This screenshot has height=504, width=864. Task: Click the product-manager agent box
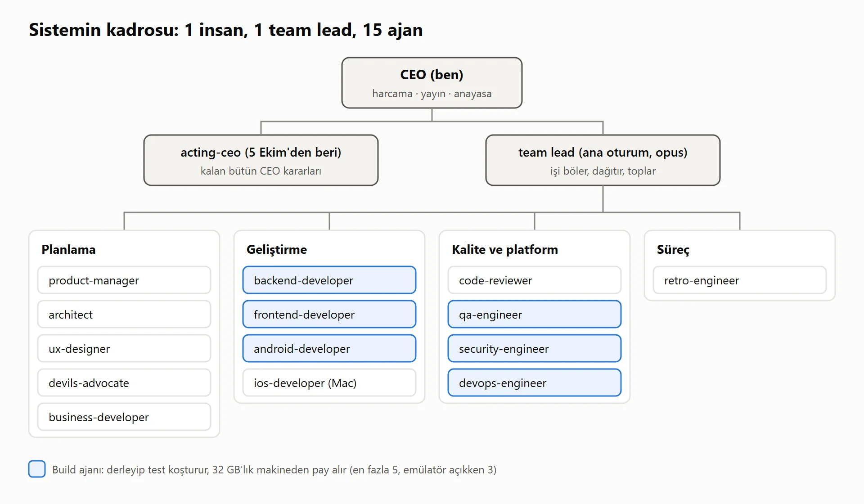click(x=124, y=280)
